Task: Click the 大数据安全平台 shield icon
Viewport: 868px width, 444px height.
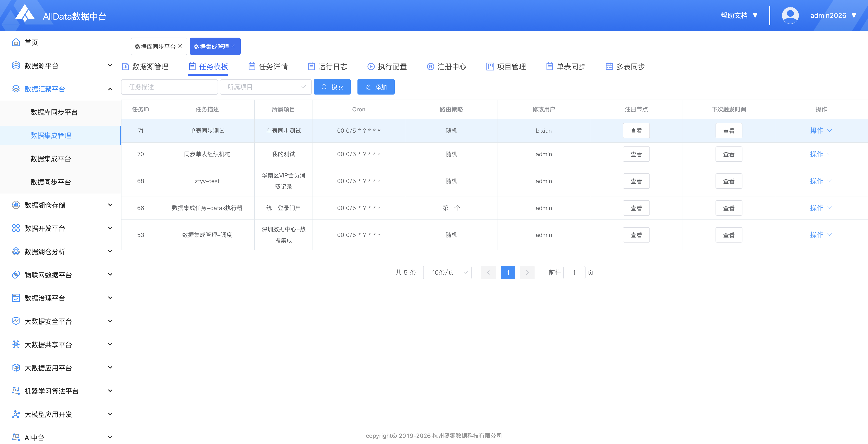Action: tap(16, 321)
